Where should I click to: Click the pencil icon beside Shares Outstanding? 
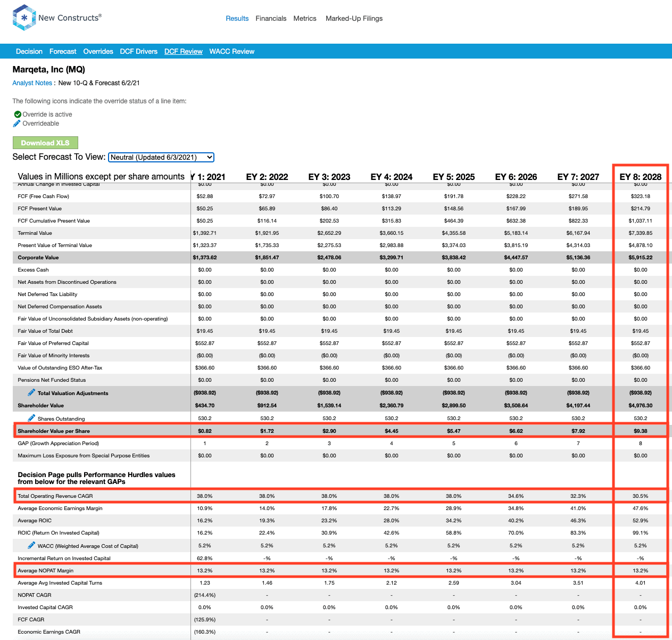point(31,418)
